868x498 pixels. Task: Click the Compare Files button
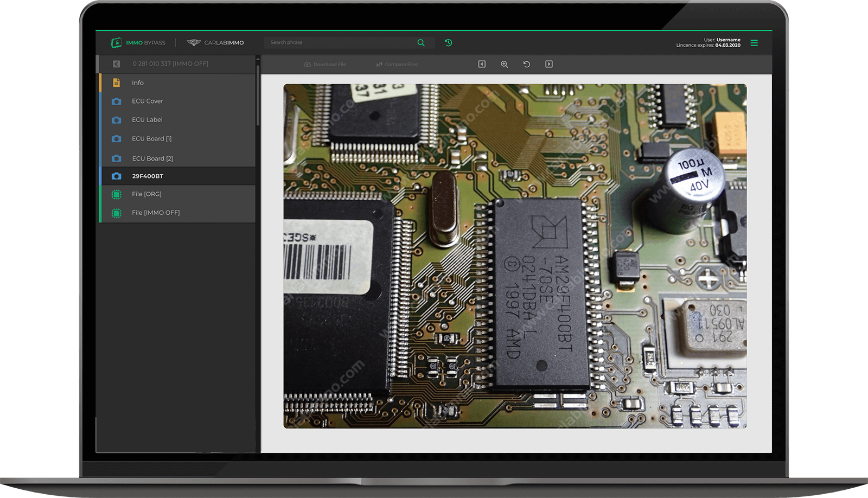[x=397, y=65]
